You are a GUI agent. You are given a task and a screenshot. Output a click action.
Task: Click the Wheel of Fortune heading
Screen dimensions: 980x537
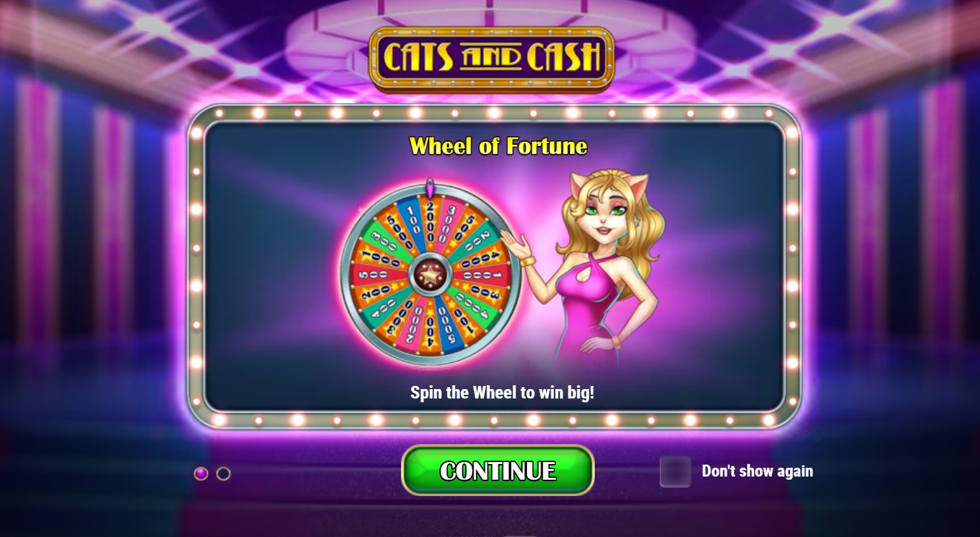click(x=498, y=146)
